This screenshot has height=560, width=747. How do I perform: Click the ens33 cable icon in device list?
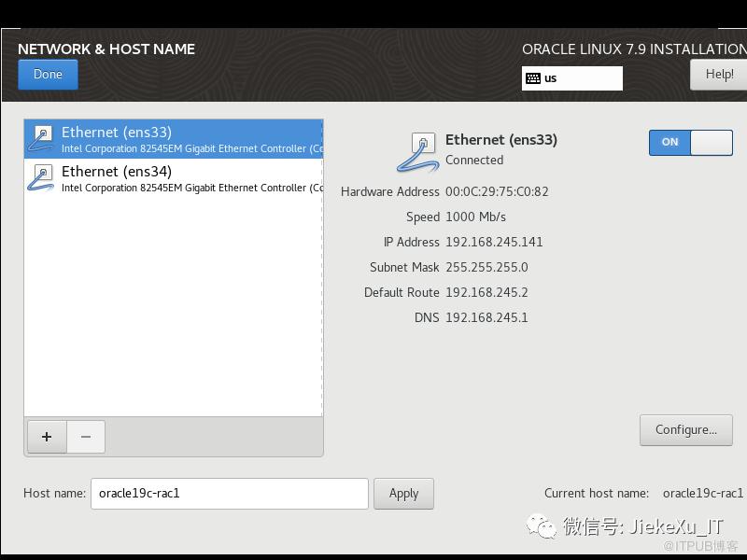41,139
